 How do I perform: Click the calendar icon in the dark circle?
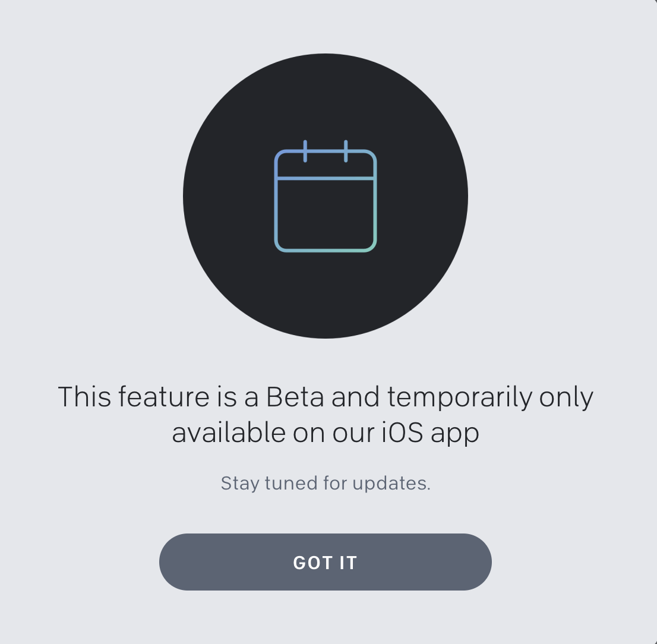click(x=326, y=196)
